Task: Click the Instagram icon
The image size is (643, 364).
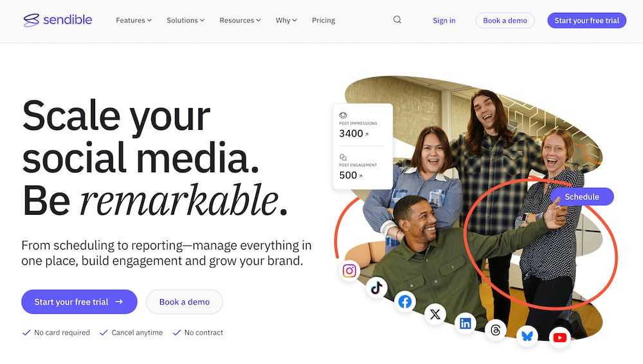Action: coord(349,271)
